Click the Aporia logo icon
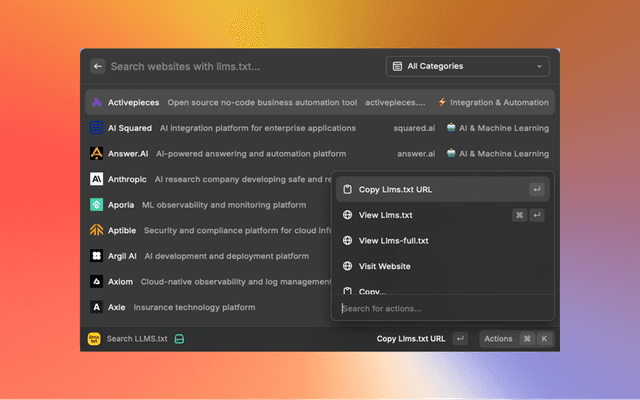This screenshot has height=400, width=640. tap(97, 205)
